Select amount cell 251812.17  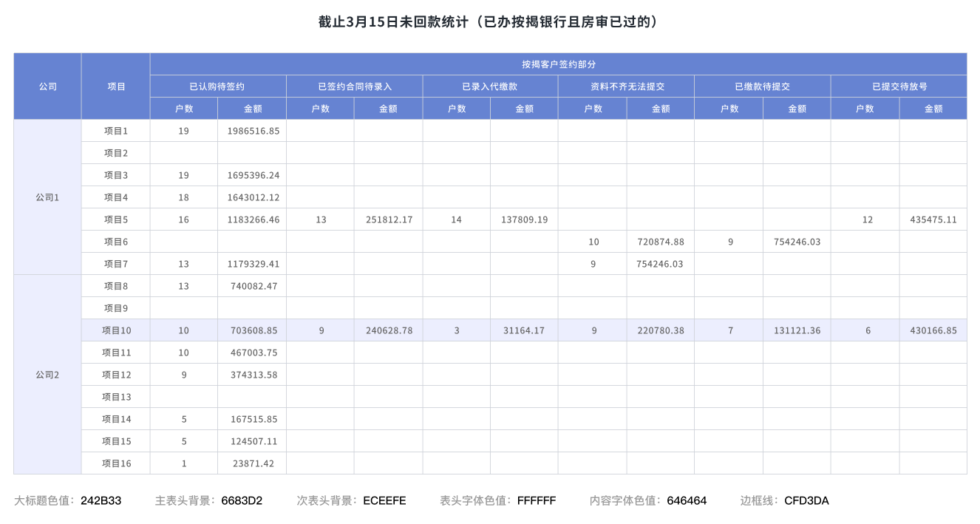coord(389,220)
